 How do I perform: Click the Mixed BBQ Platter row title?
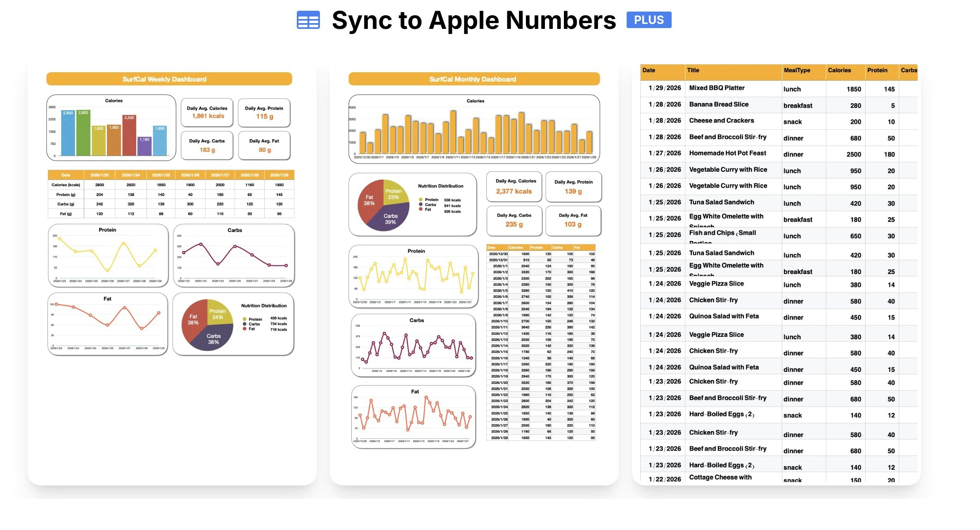coord(717,88)
